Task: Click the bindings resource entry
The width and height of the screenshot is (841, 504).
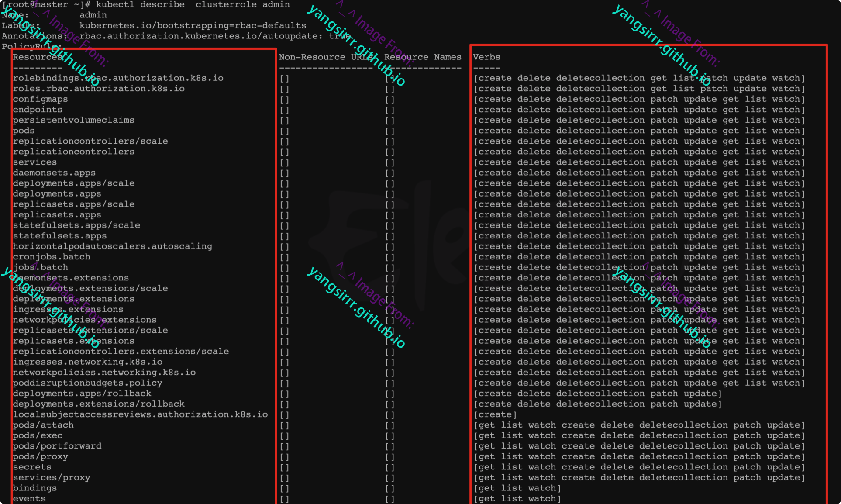Action: pos(34,488)
